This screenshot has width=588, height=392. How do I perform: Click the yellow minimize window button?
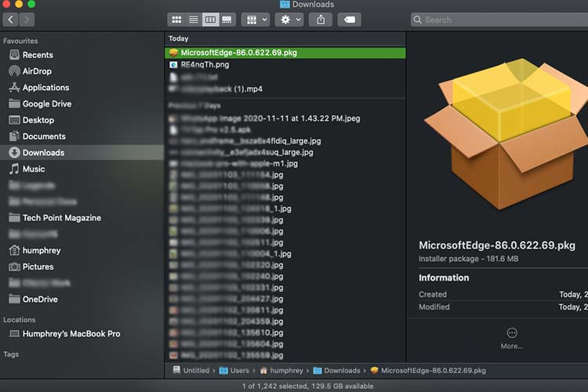coord(19,3)
